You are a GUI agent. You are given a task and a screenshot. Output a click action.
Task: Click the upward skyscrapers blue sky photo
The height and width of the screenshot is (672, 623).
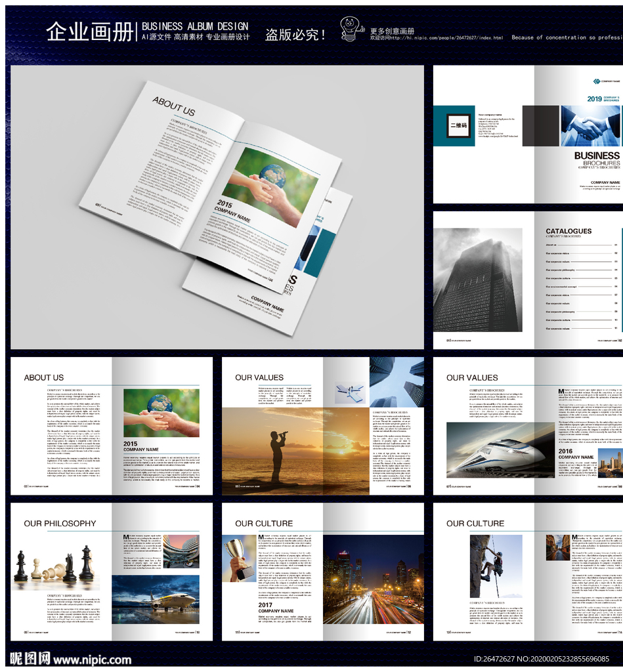(397, 383)
